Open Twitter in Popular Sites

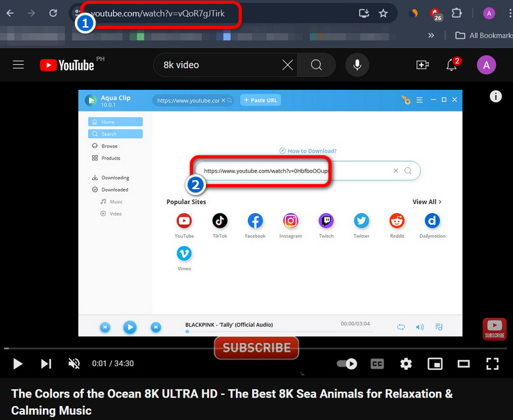coord(362,221)
